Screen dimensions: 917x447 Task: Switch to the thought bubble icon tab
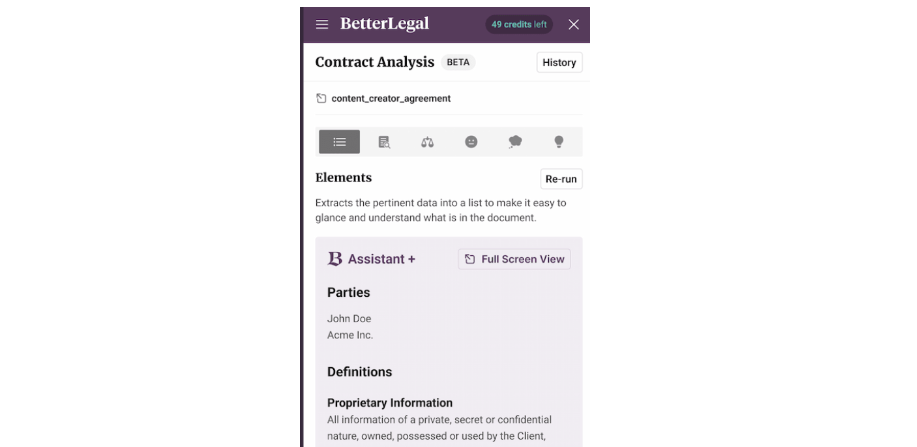[515, 142]
